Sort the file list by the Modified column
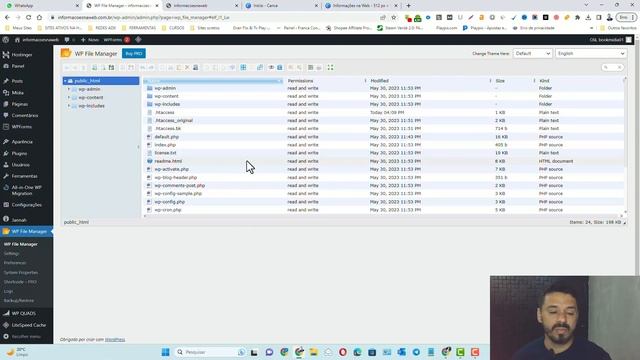Viewport: 640px width, 360px height. (429, 81)
